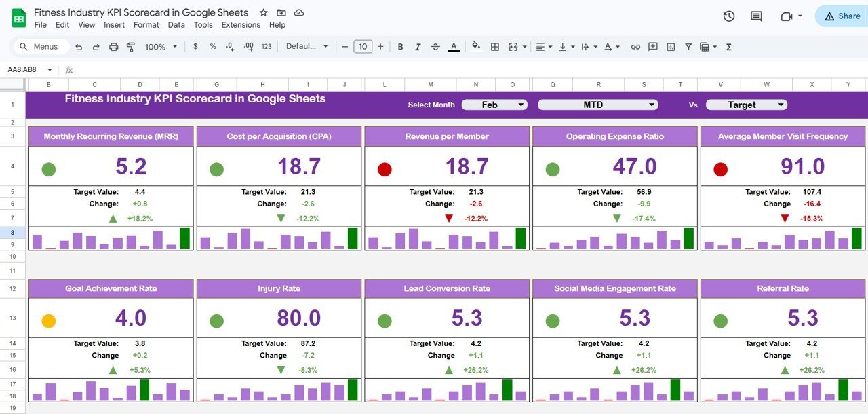Open the Target comparison dropdown
This screenshot has width=868, height=414.
pyautogui.click(x=746, y=105)
